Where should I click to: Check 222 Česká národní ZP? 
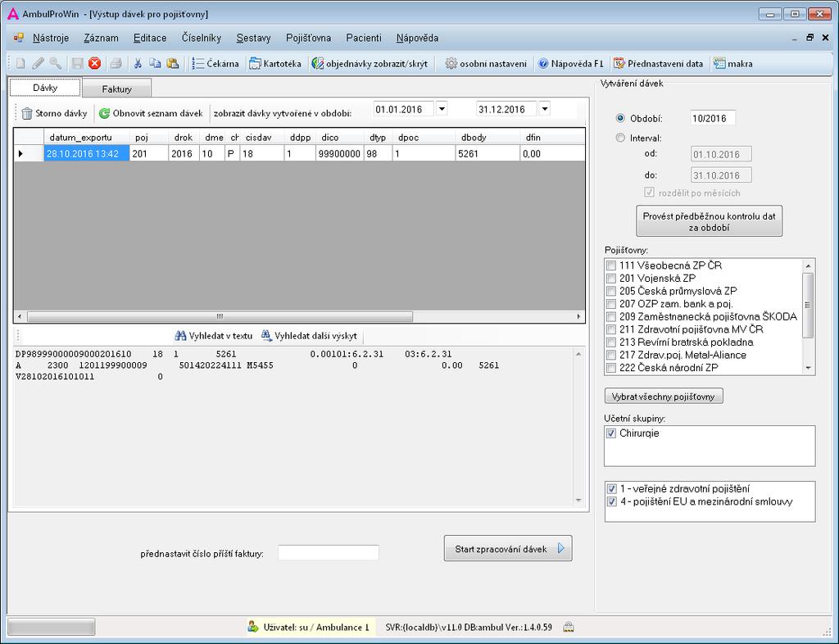click(x=611, y=368)
